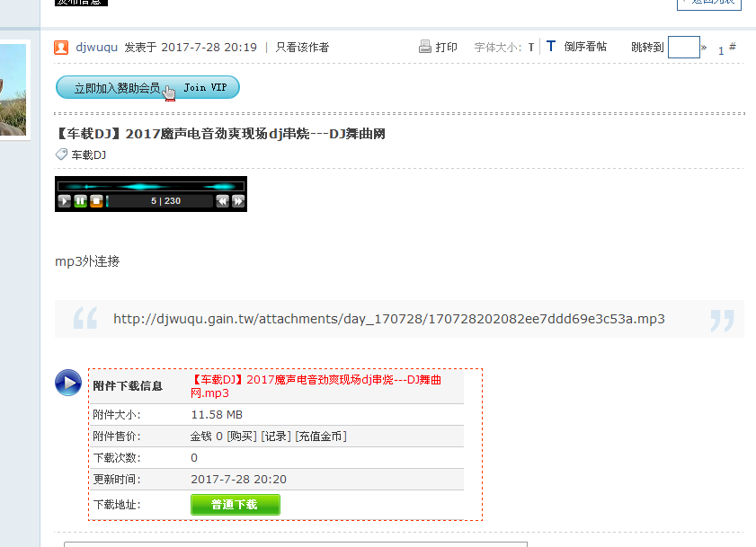Open djwuqu author profile link

[x=96, y=48]
